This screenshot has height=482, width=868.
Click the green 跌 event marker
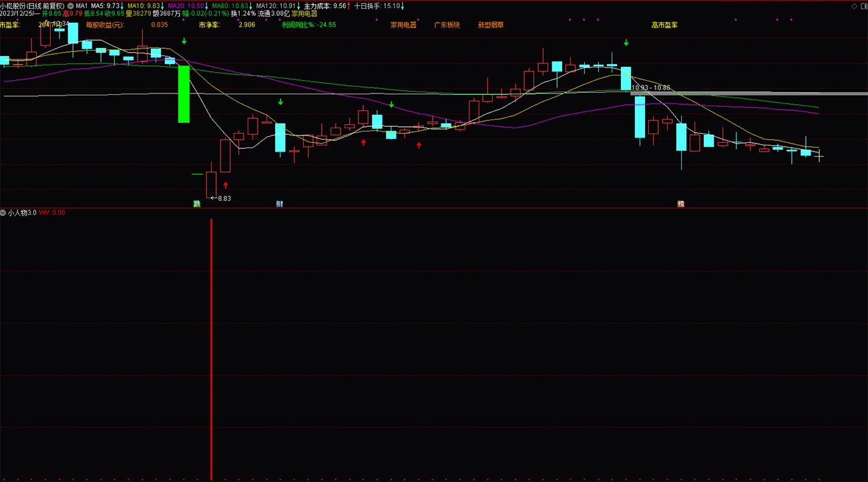[x=197, y=204]
